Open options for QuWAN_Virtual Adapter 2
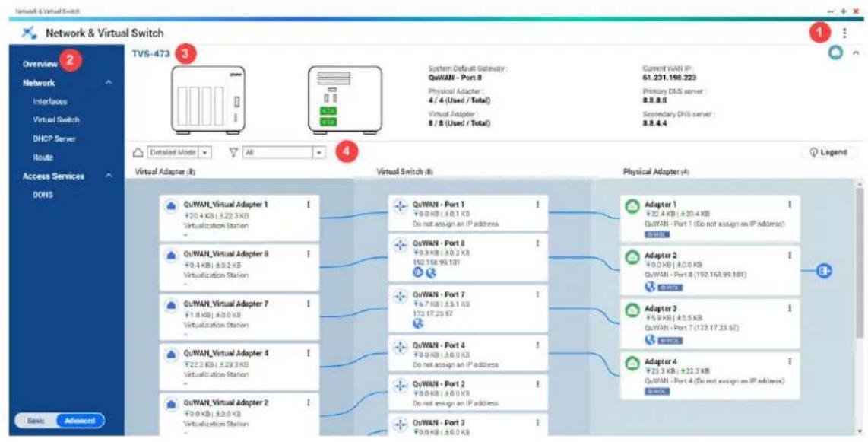The width and height of the screenshot is (868, 442). (308, 402)
